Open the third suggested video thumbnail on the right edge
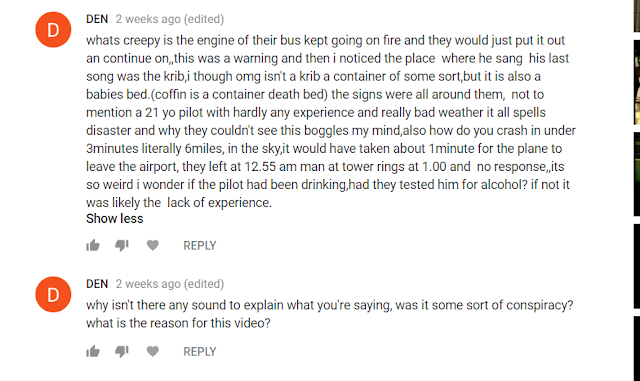Viewport: 640px width, 381px height. coord(637,174)
